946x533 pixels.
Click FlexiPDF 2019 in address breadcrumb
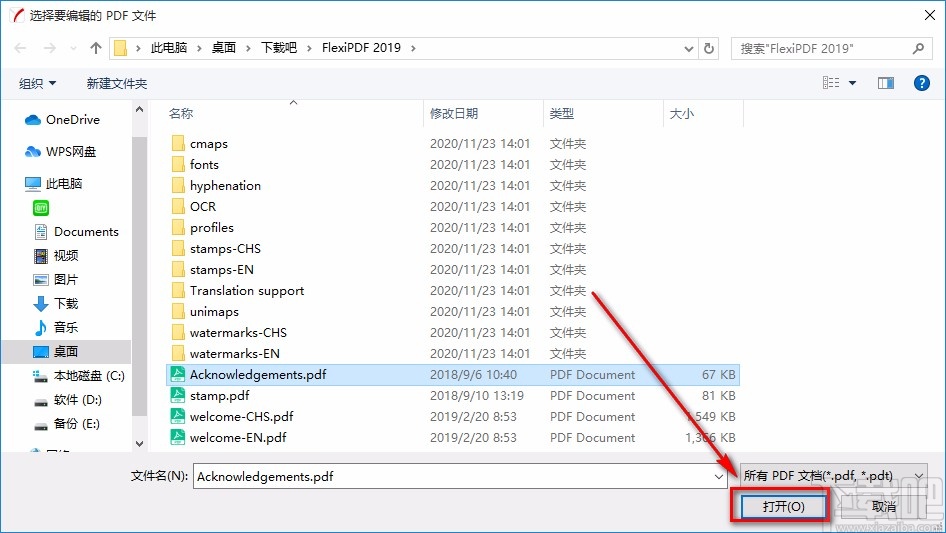tap(361, 48)
